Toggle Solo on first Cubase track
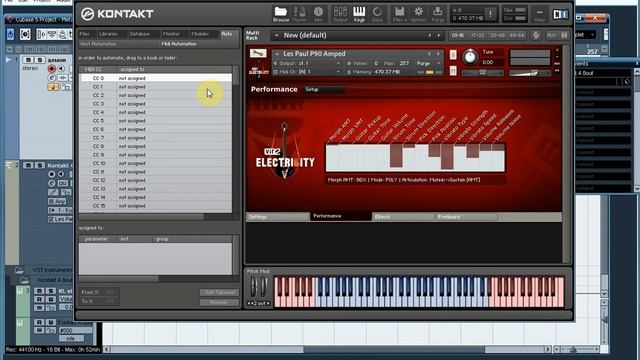640x360 pixels. (40, 60)
